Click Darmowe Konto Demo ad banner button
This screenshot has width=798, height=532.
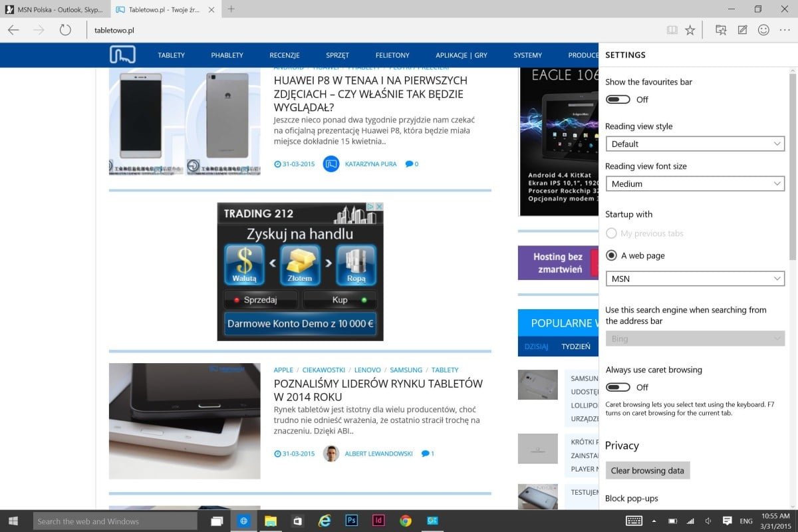[300, 324]
